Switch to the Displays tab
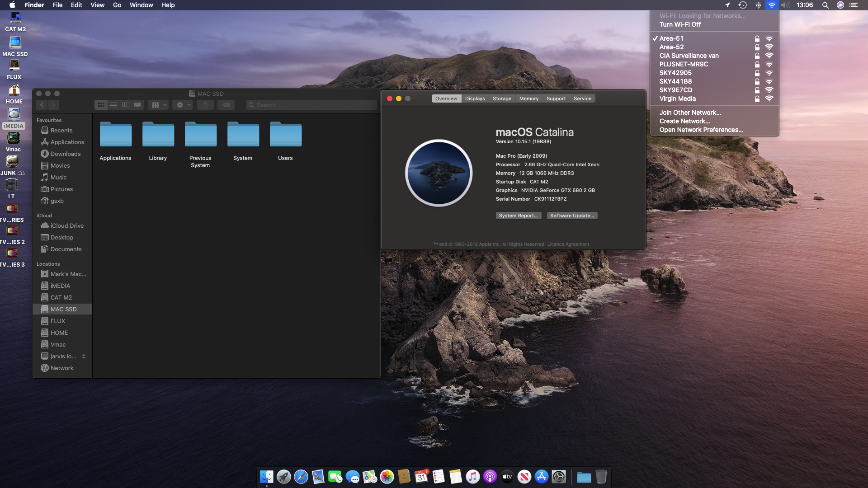 pos(475,99)
